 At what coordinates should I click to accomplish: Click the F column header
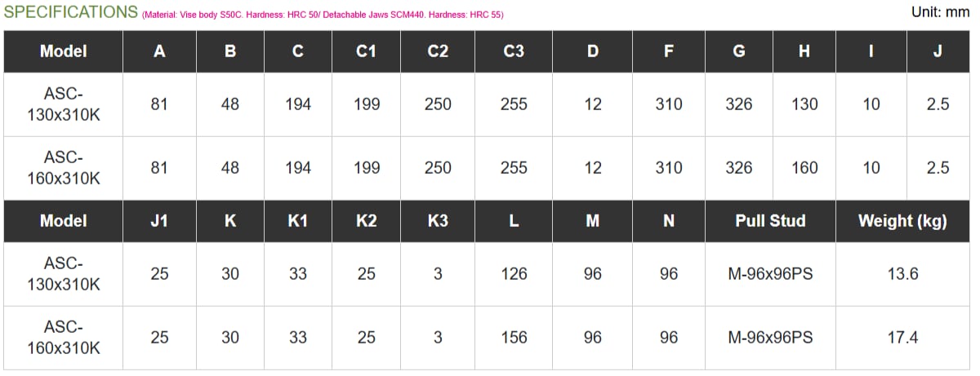(669, 51)
